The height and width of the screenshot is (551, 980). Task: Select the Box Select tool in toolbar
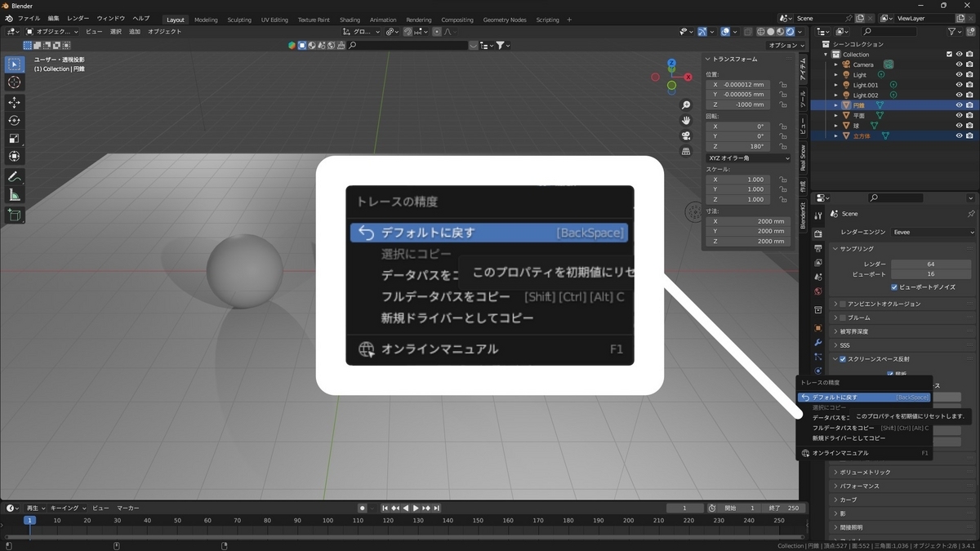point(14,64)
